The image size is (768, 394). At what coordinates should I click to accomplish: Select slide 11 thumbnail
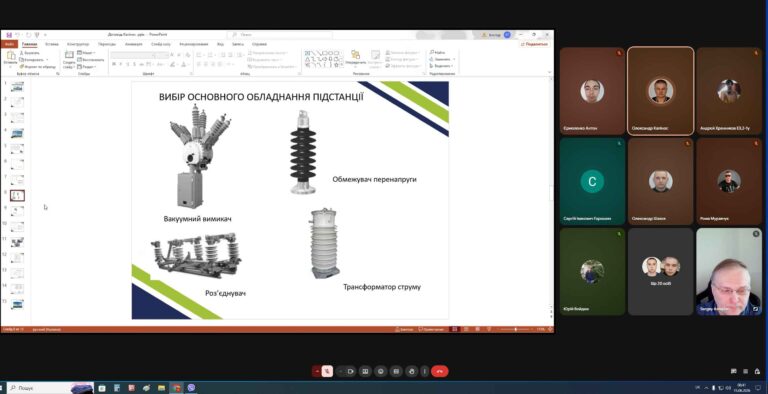coord(17,242)
